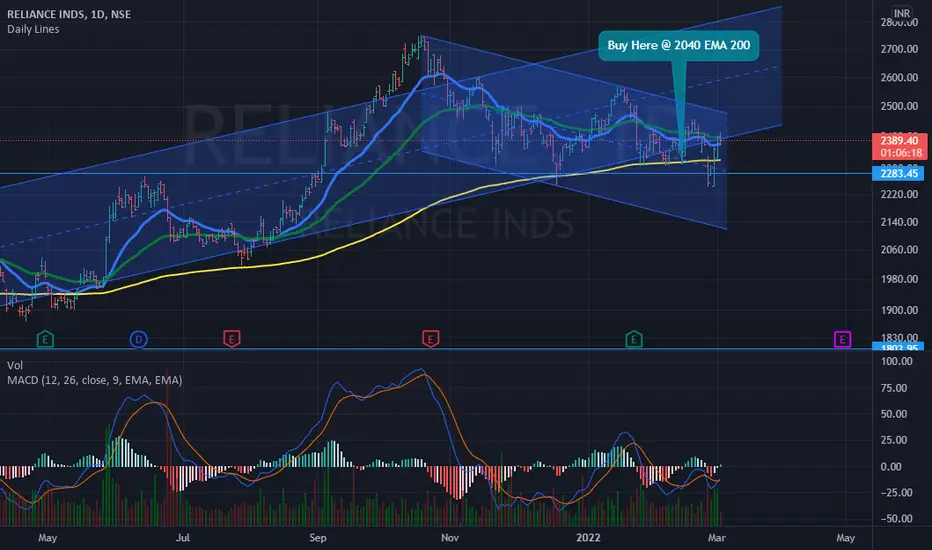Image resolution: width=932 pixels, height=550 pixels.
Task: Click the 01:06:18 bar countdown timer
Action: pyautogui.click(x=899, y=153)
